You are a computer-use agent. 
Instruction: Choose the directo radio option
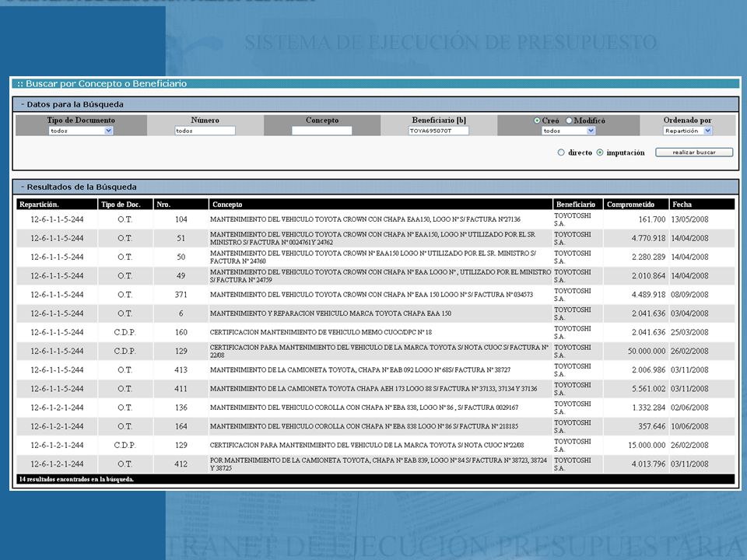561,152
